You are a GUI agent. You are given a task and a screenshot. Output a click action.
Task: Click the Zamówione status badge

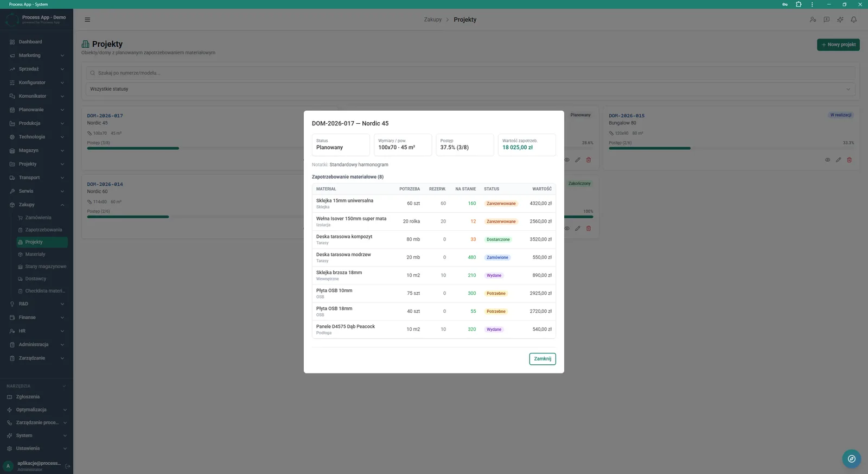pos(497,257)
